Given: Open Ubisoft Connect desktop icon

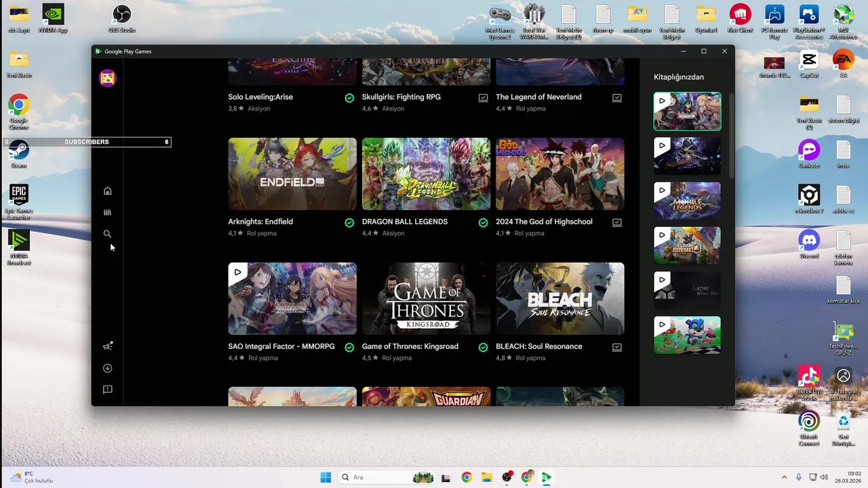Looking at the screenshot, I should [808, 428].
